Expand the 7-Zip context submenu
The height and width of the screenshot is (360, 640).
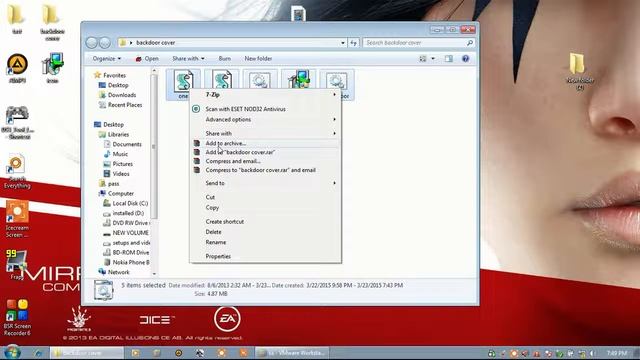tap(265, 95)
